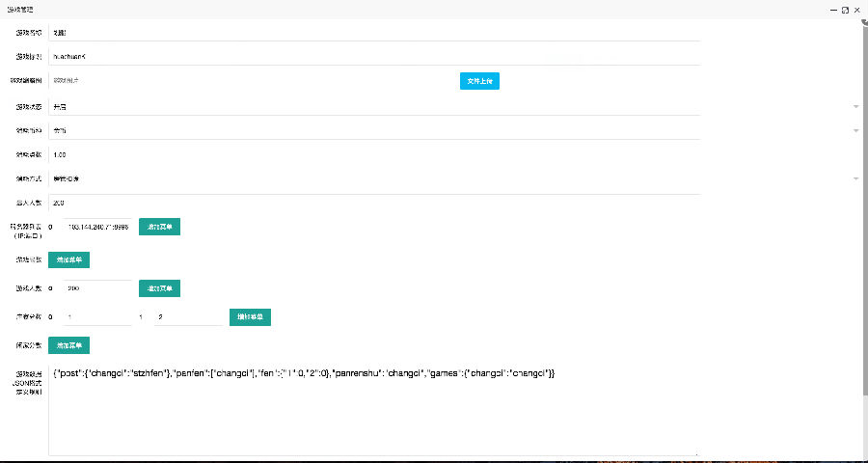The width and height of the screenshot is (868, 463).
Task: Minimize the game management dialog
Action: click(x=832, y=9)
